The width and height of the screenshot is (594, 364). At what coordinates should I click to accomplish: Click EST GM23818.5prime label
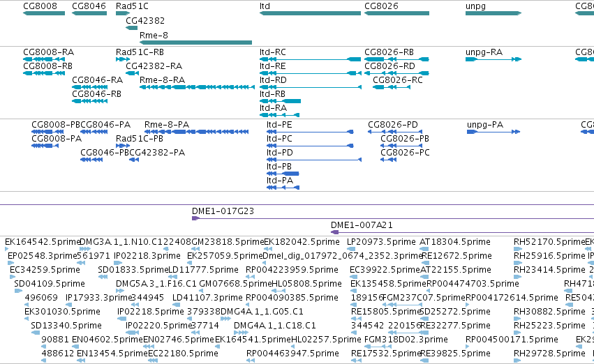point(228,242)
